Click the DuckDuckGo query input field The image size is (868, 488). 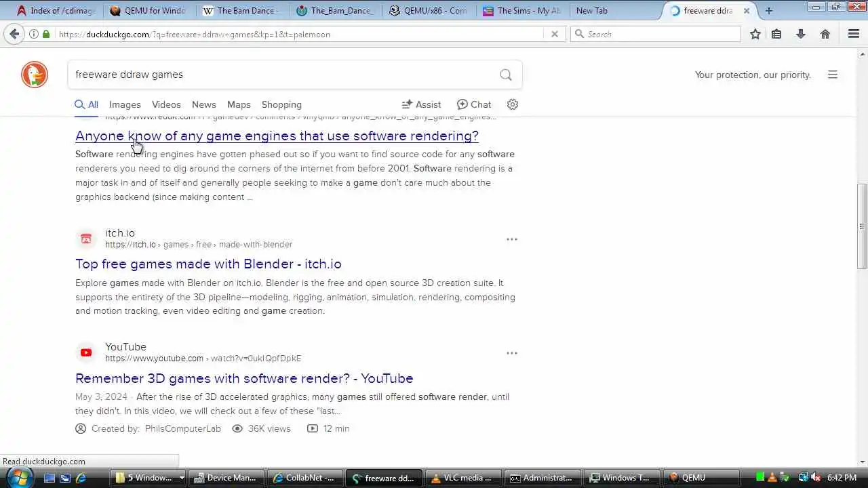(x=285, y=75)
